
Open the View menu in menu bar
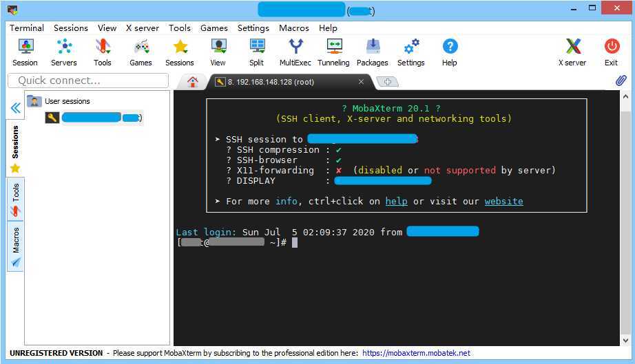point(107,28)
